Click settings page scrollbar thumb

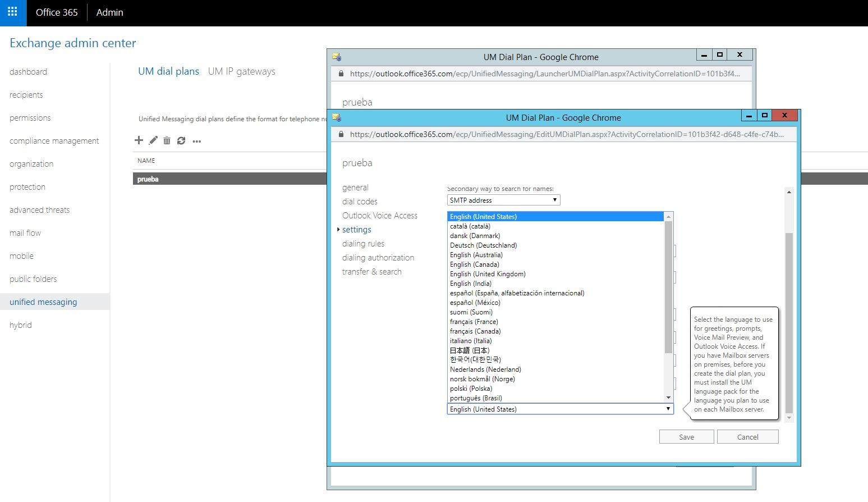pyautogui.click(x=789, y=323)
